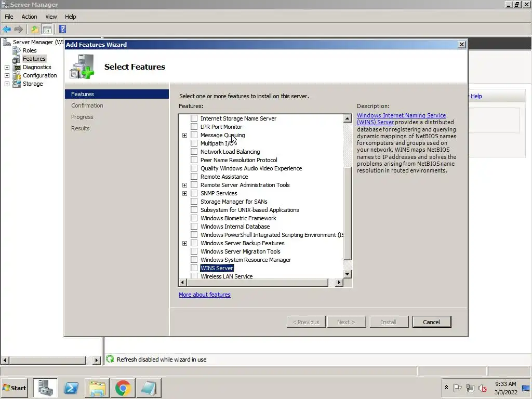The image size is (532, 399).
Task: Open the More about features link
Action: [205, 295]
